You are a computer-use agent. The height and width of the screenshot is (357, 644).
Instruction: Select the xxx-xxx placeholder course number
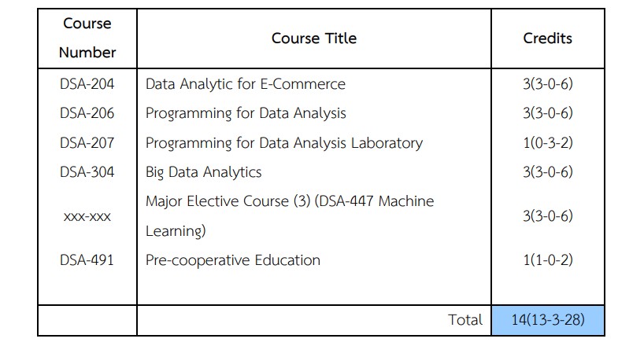point(87,216)
